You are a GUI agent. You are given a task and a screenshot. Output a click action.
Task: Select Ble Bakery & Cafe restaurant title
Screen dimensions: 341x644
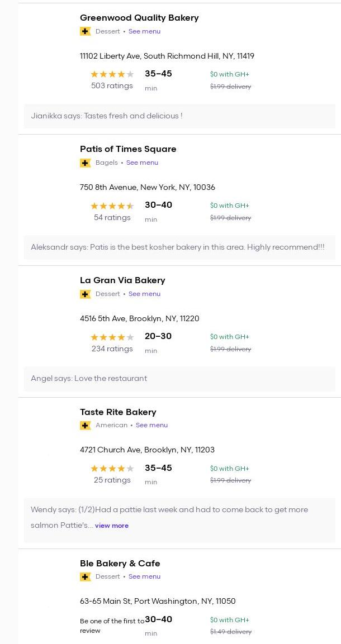coord(120,564)
